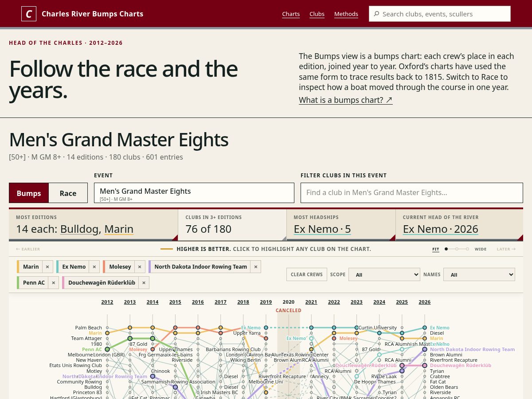
Task: Set chart width to Fit
Action: click(436, 249)
